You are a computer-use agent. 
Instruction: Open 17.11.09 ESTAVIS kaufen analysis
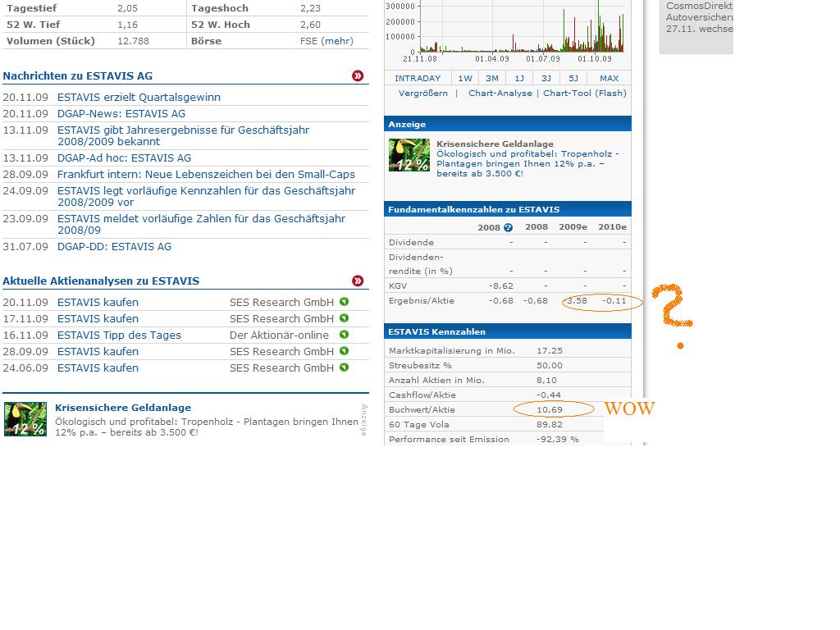point(98,319)
